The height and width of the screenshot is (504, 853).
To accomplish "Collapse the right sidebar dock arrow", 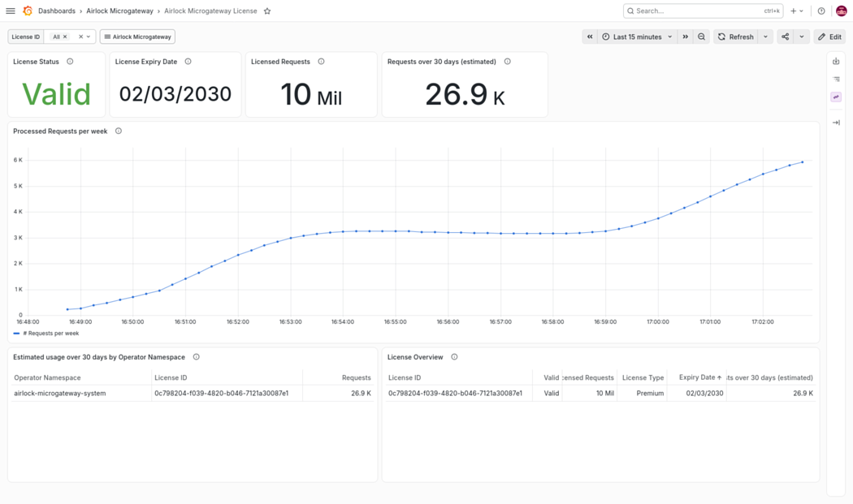I will point(836,123).
